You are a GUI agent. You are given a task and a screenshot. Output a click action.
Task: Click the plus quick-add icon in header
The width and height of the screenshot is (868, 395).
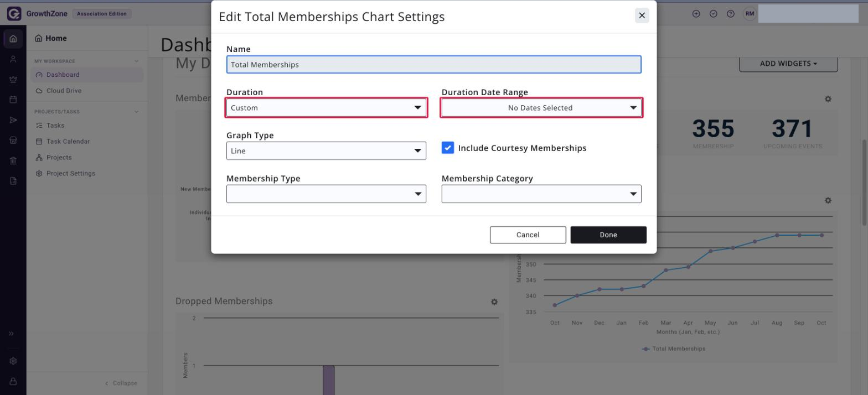click(x=696, y=14)
